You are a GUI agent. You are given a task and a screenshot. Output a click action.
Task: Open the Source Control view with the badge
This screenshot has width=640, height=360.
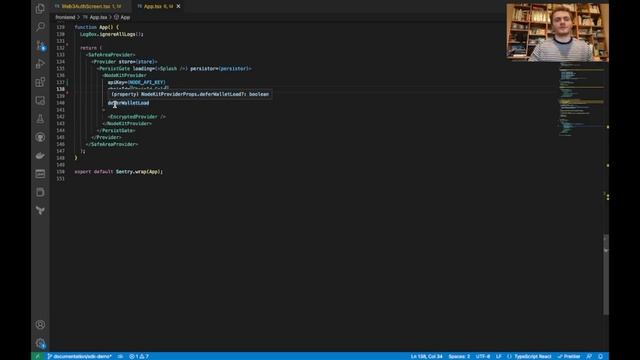(x=40, y=45)
